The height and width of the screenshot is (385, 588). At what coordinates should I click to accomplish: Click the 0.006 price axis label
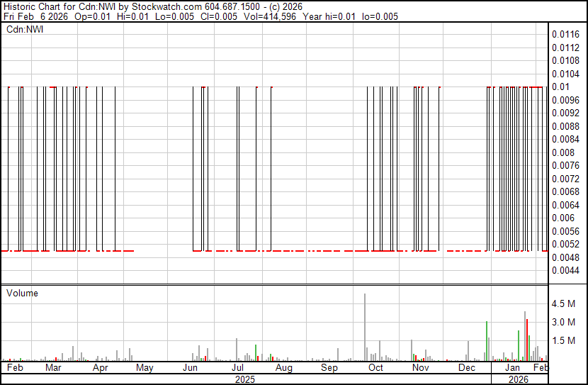[x=563, y=218]
